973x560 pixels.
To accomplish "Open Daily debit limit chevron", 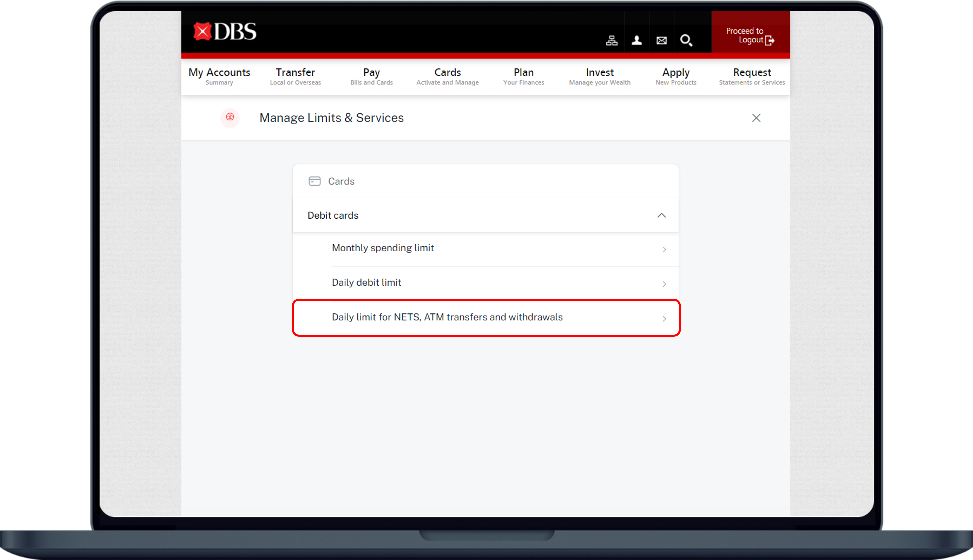I will 664,284.
